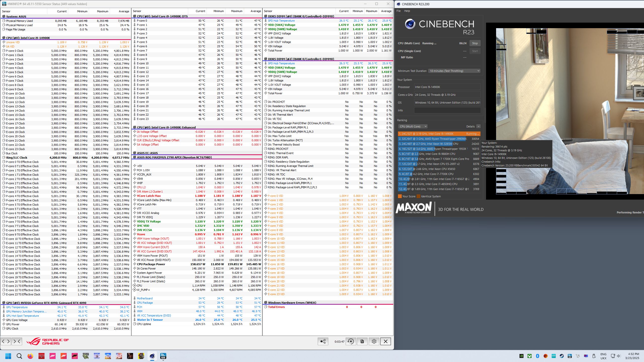
Task: Click Cinebench render preview image
Action: pos(570,111)
